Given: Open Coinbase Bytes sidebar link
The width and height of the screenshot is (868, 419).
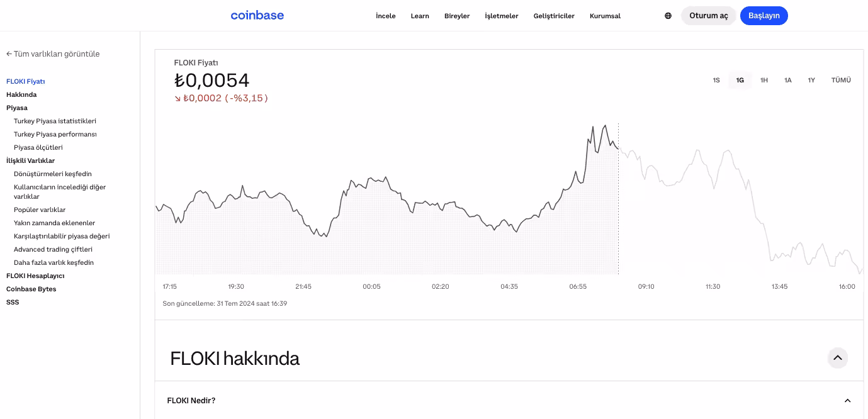Looking at the screenshot, I should [x=31, y=289].
